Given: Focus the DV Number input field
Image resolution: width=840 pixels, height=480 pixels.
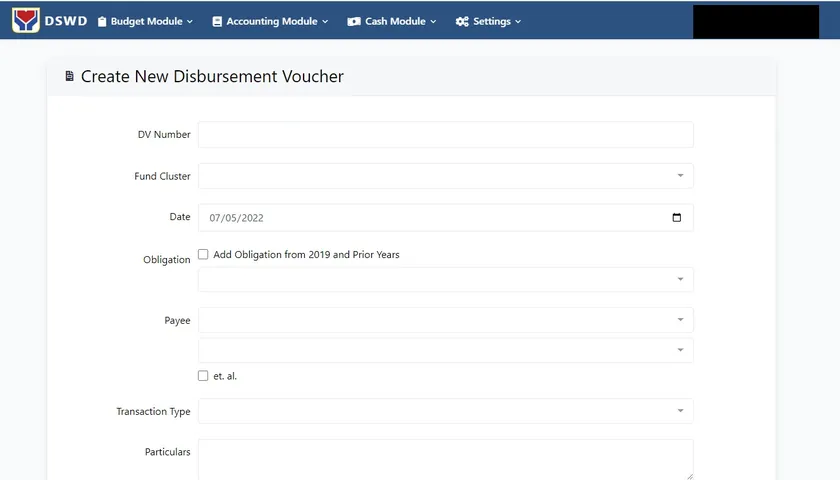Looking at the screenshot, I should [x=446, y=134].
